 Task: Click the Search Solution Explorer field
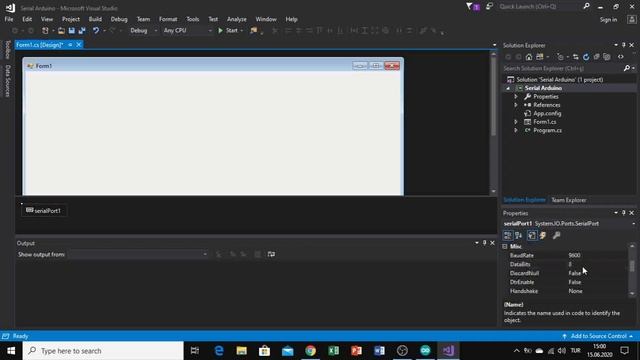point(563,68)
